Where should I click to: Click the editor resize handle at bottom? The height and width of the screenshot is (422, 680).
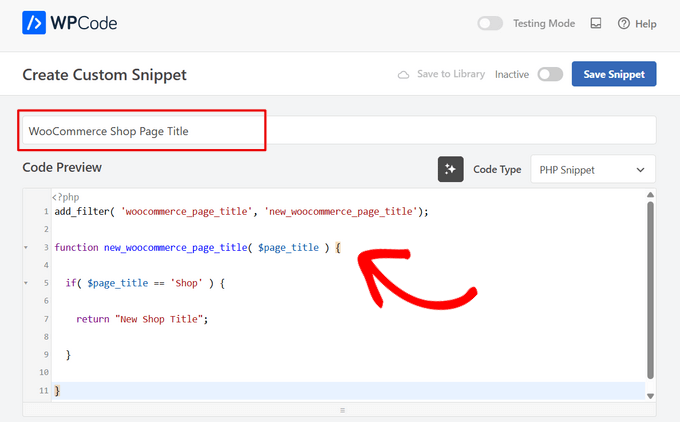(340, 410)
